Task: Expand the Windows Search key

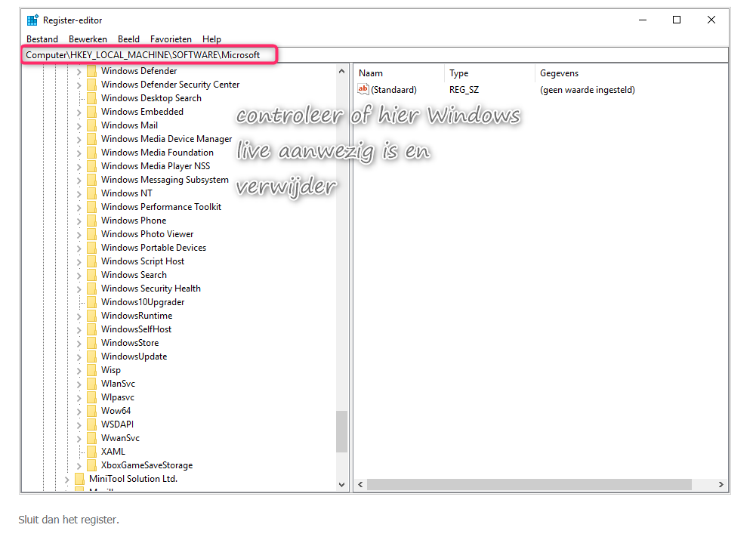Action: pyautogui.click(x=79, y=275)
